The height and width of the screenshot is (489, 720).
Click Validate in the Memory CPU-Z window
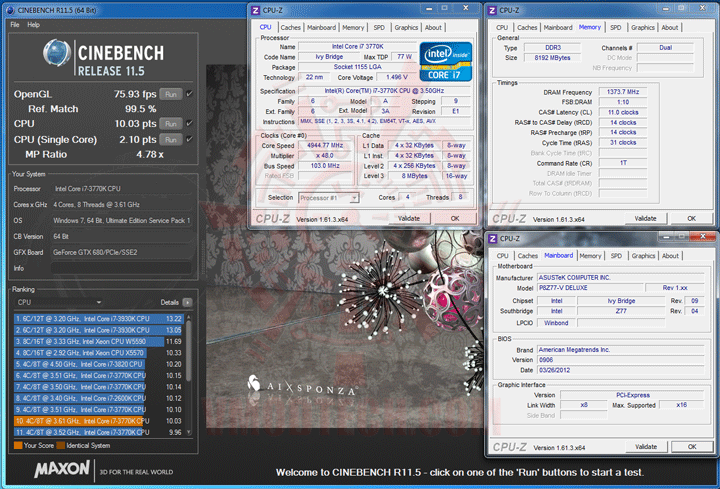(x=645, y=219)
